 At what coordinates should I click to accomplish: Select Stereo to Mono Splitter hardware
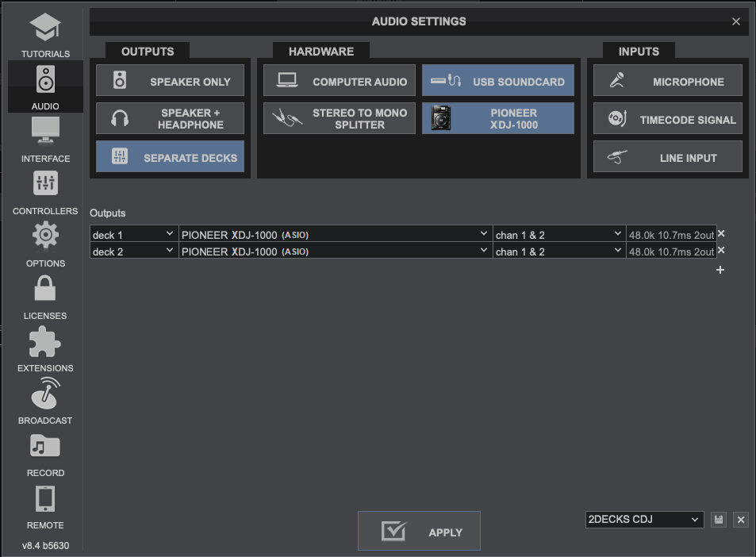(340, 119)
